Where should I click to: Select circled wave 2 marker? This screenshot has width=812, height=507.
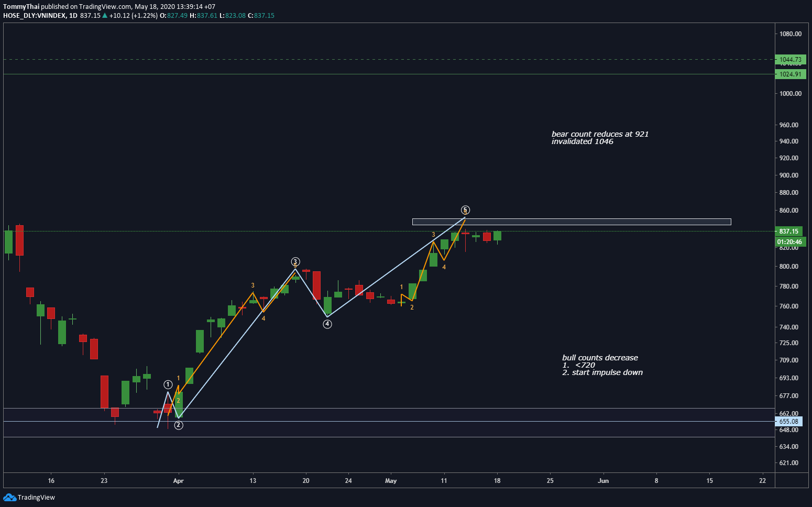(x=179, y=425)
